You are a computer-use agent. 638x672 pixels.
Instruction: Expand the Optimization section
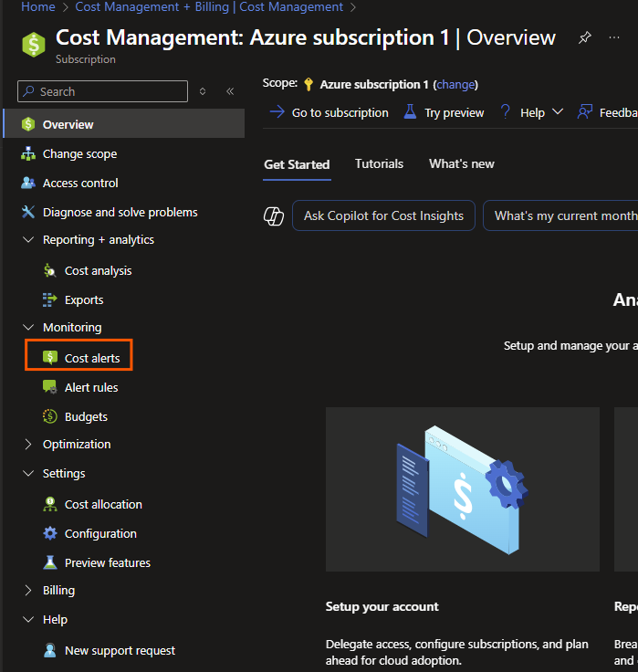tap(28, 444)
